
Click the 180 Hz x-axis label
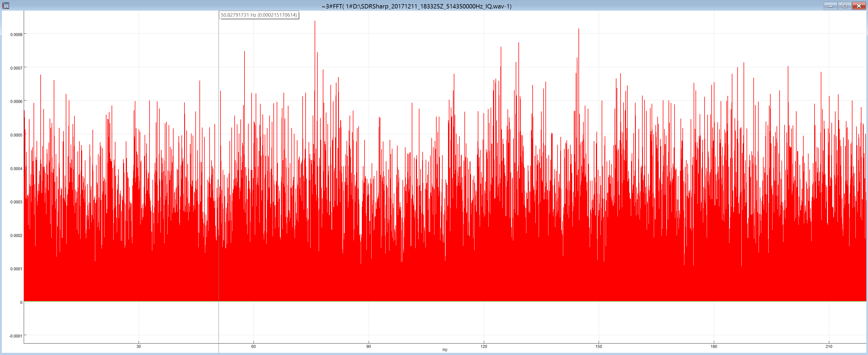click(x=714, y=346)
